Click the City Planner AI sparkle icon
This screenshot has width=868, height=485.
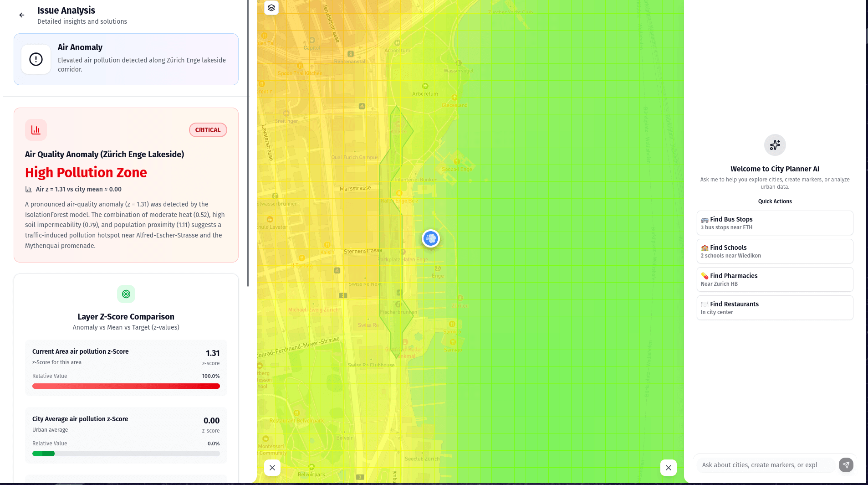(775, 145)
